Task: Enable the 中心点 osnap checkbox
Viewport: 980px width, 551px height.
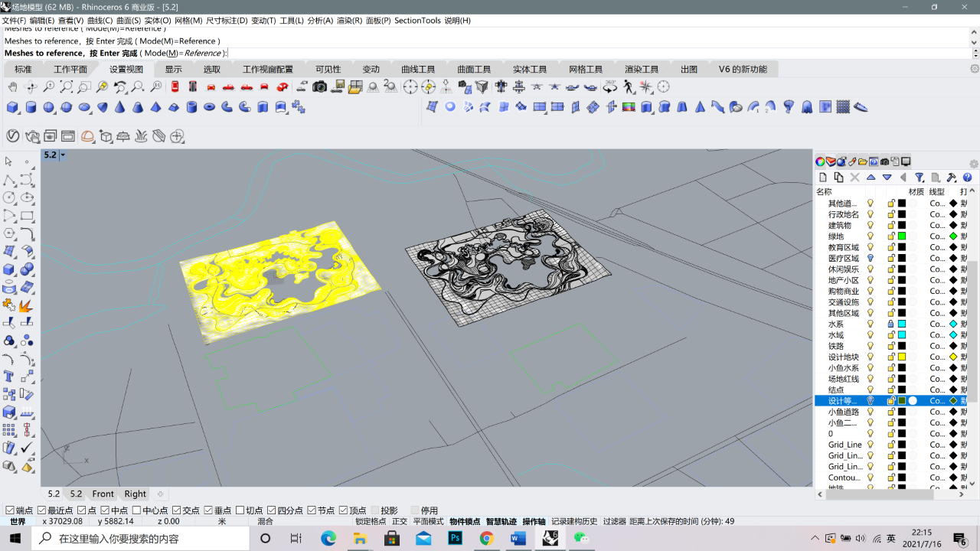Action: coord(136,510)
